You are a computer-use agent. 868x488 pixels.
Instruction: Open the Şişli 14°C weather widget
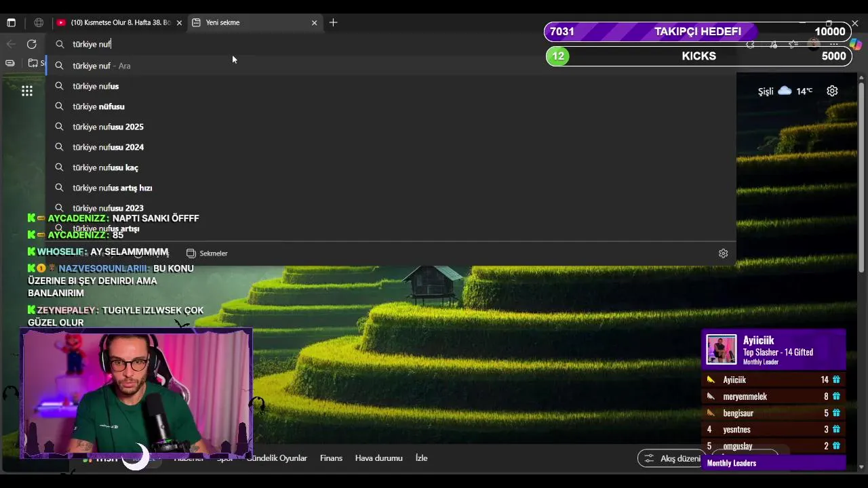point(785,91)
